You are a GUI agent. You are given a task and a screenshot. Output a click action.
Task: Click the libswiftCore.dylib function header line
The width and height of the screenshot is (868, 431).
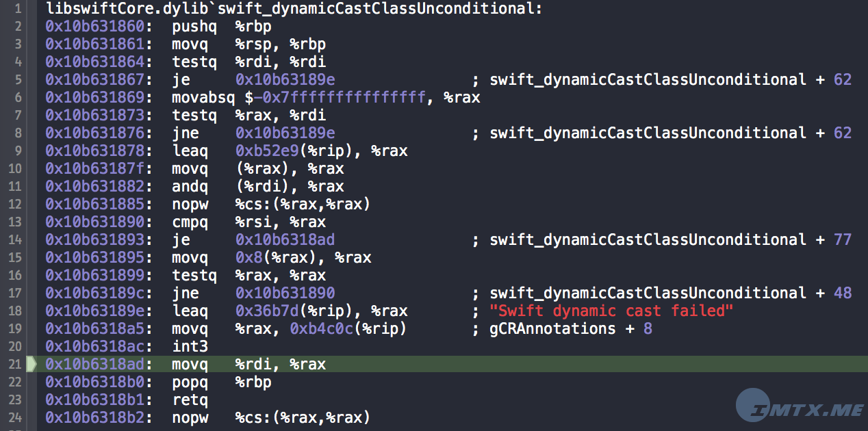pos(294,9)
